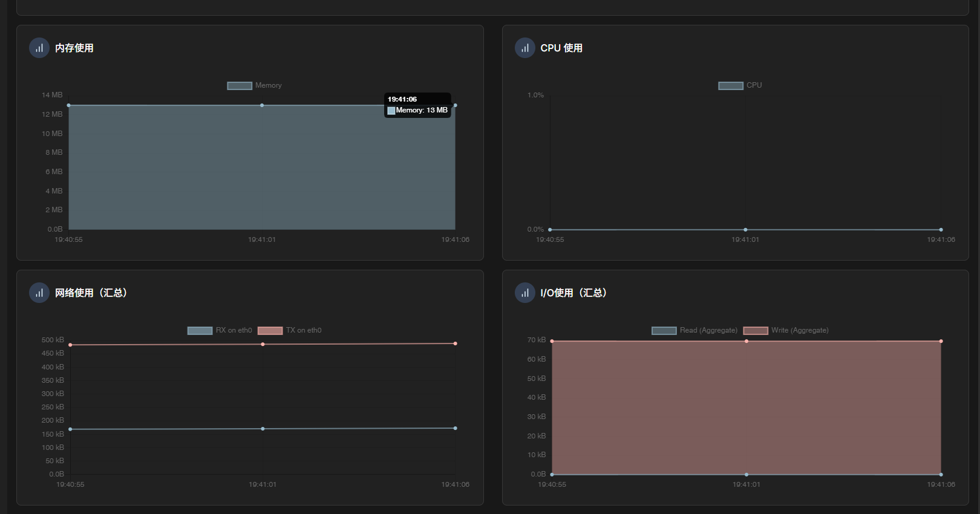The width and height of the screenshot is (980, 514).
Task: Pick the TX line point at 19:40:55
Action: [70, 345]
